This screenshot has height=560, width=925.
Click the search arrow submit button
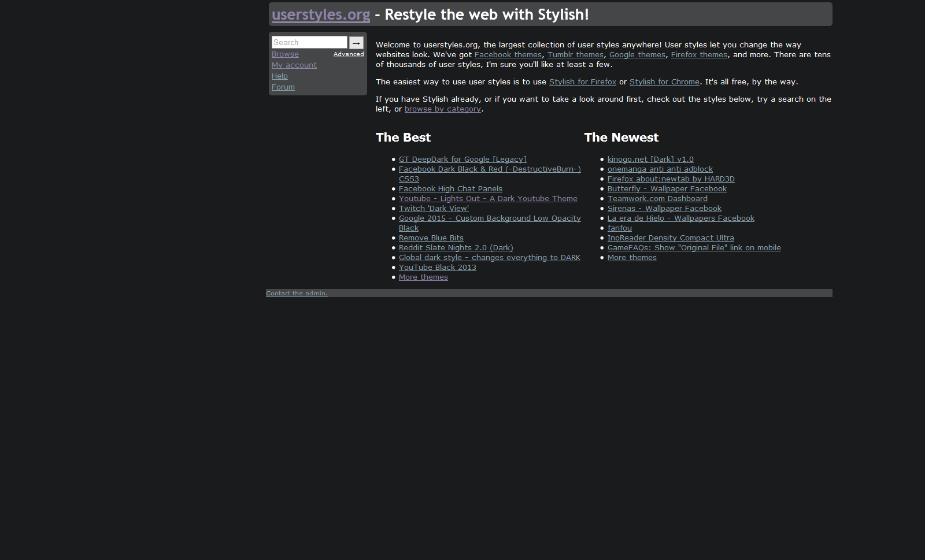point(356,42)
